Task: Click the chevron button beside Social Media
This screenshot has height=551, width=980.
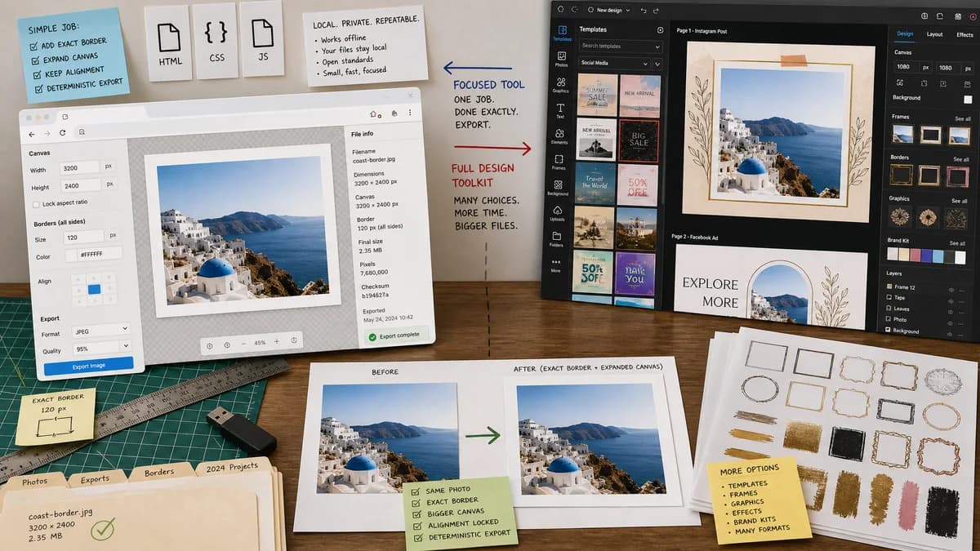Action: [x=657, y=63]
